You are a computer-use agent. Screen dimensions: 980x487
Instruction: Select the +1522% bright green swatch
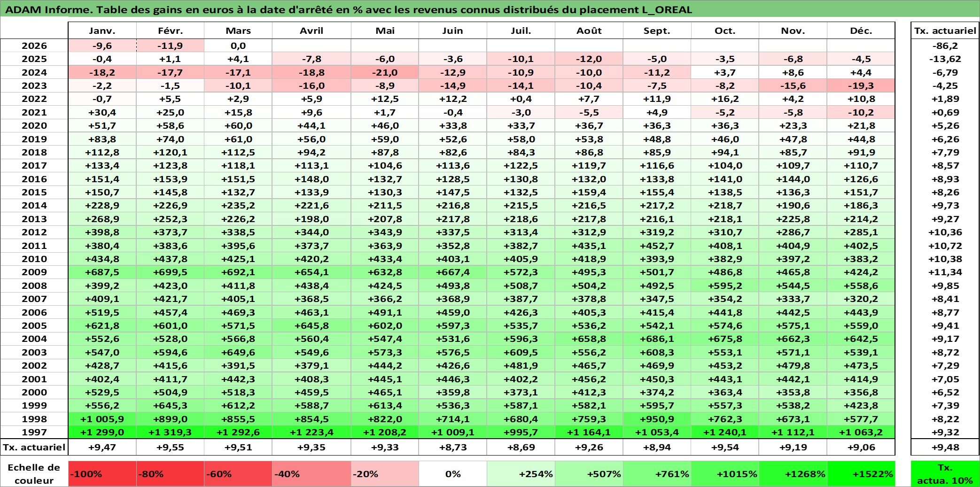pyautogui.click(x=861, y=473)
